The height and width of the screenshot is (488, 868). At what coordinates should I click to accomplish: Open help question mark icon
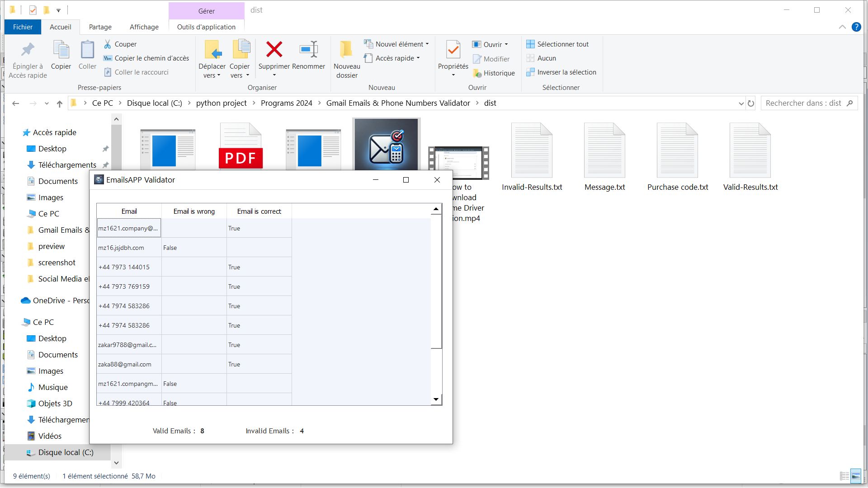856,27
